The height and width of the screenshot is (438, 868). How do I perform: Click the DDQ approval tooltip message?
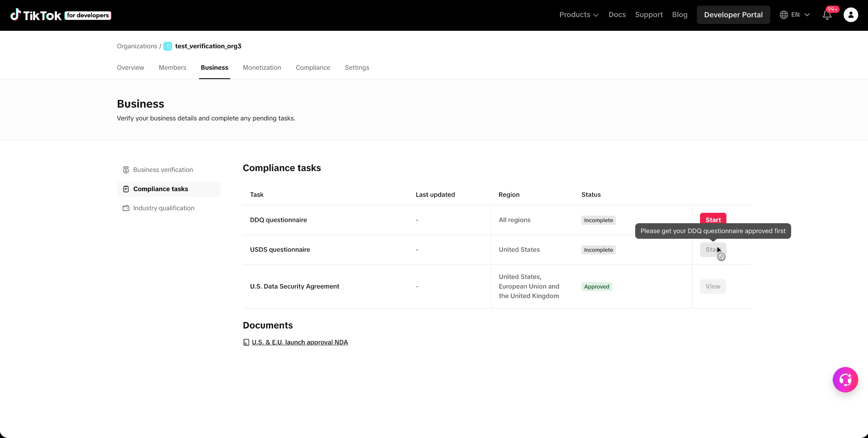[x=713, y=231]
